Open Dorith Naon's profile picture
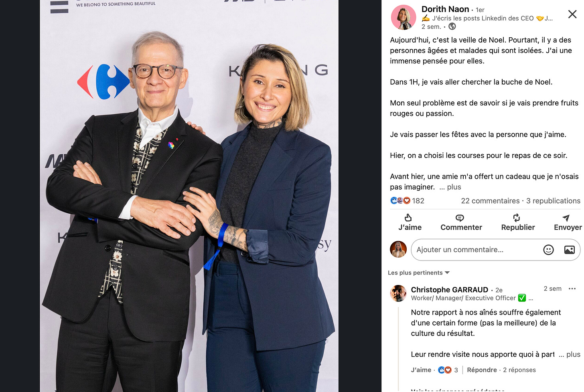584x392 pixels. pos(404,17)
